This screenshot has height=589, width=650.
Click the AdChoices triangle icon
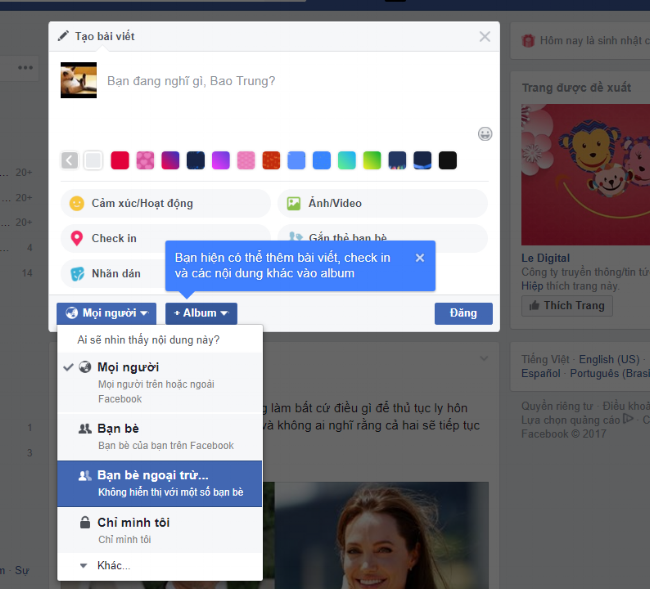[x=628, y=419]
